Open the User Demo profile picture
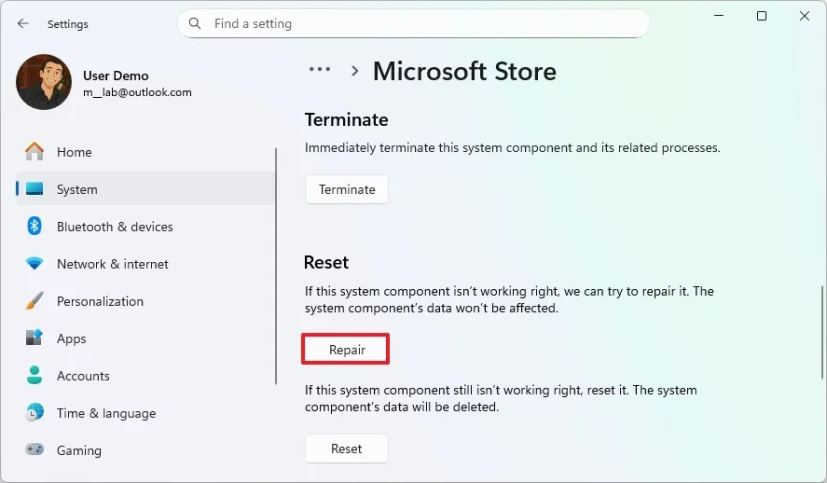Image resolution: width=827 pixels, height=483 pixels. tap(44, 82)
